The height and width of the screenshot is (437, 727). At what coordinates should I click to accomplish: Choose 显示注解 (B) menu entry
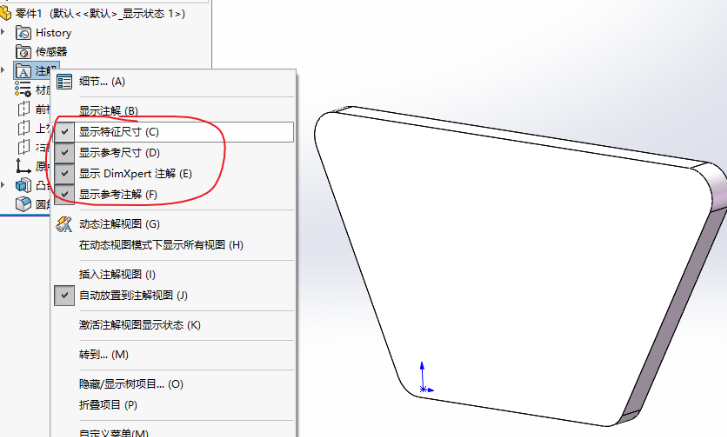click(x=108, y=111)
